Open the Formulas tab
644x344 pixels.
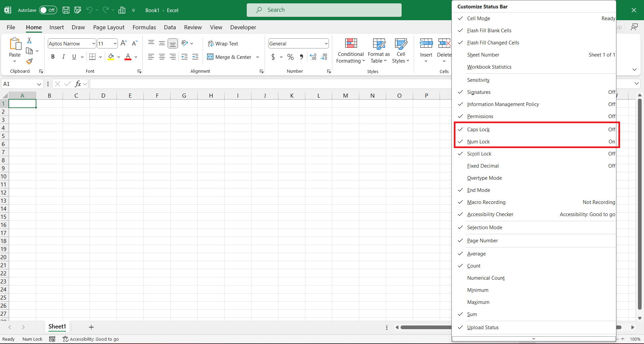pyautogui.click(x=144, y=27)
